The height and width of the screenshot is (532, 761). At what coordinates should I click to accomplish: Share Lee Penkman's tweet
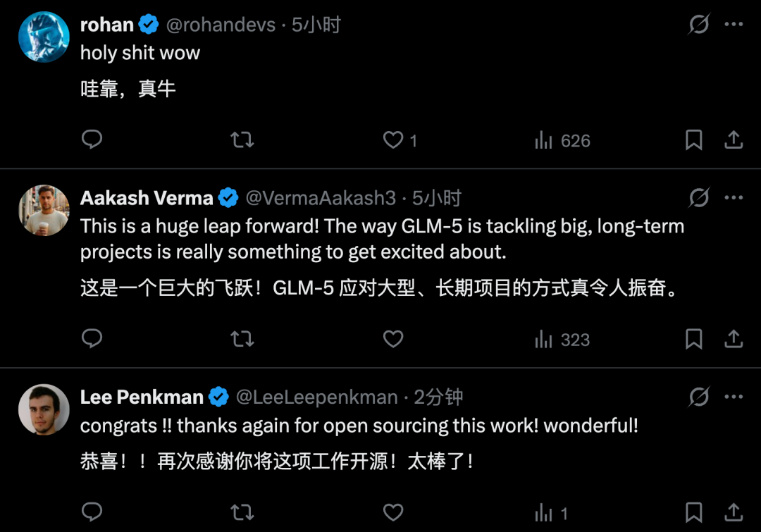tap(734, 512)
